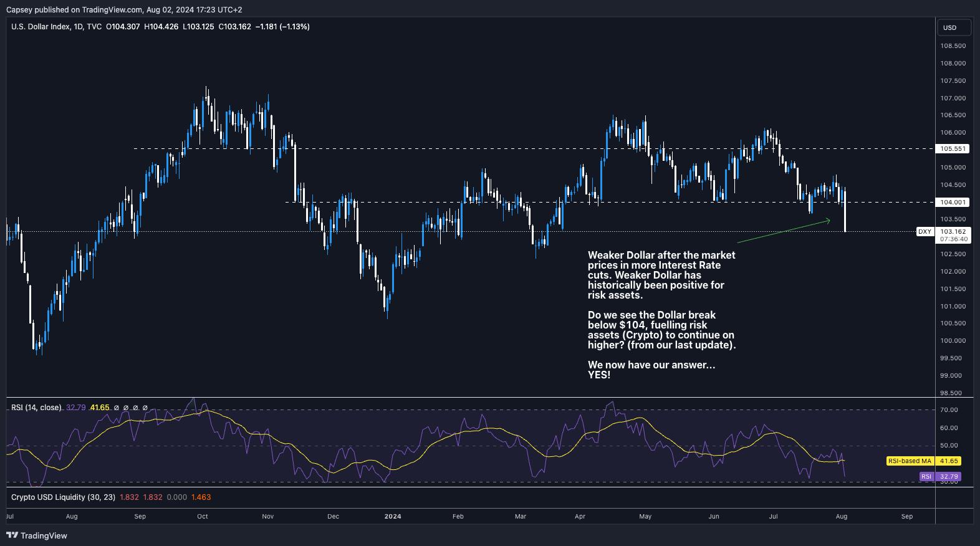Click the high value H104.426
Viewport: 980px width, 546px height.
pyautogui.click(x=161, y=27)
